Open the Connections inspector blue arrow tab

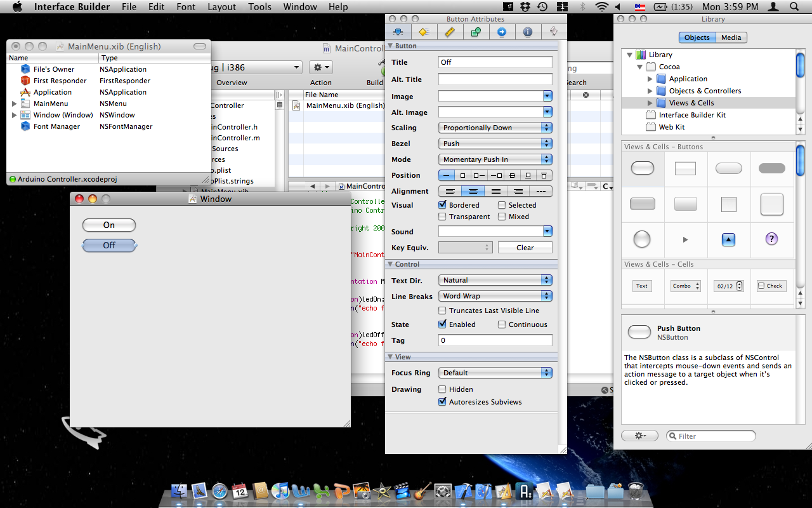(502, 32)
